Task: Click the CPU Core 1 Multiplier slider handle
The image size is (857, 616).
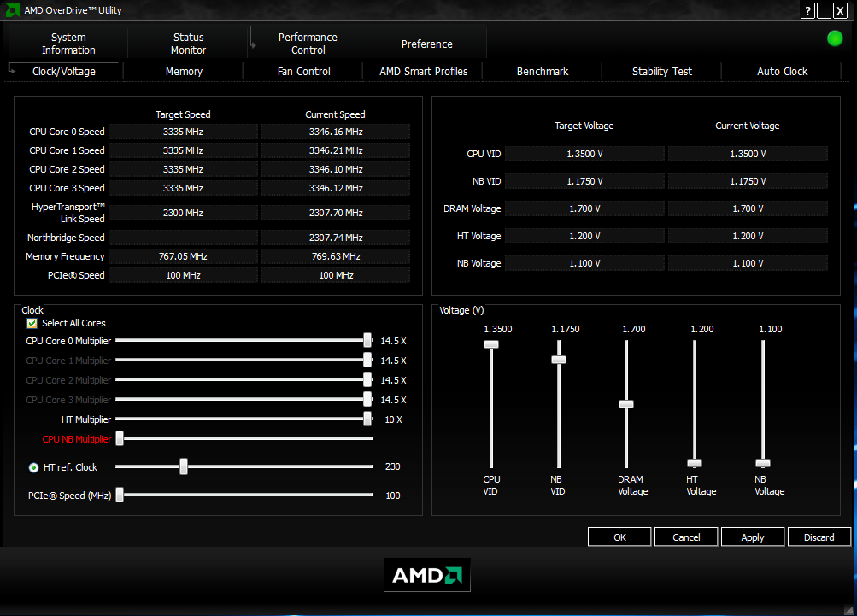Action: point(367,360)
